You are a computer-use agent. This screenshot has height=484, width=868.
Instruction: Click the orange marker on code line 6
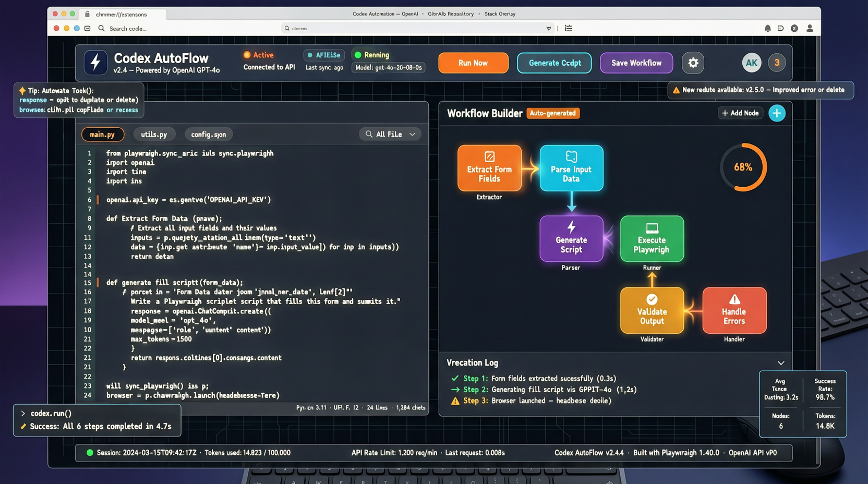(98, 200)
